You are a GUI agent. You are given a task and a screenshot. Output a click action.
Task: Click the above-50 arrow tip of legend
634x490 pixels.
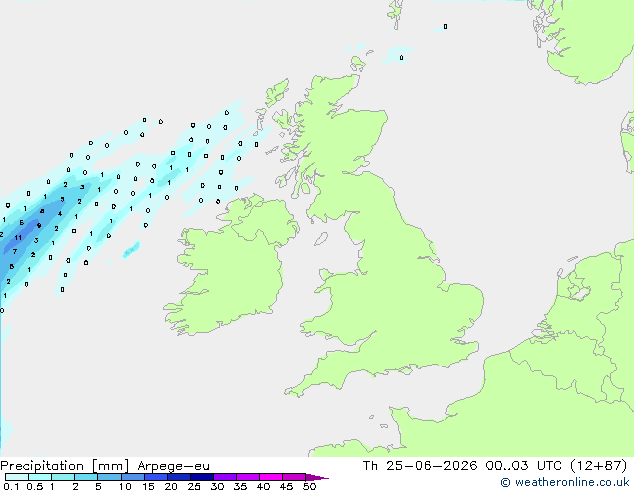(x=317, y=477)
